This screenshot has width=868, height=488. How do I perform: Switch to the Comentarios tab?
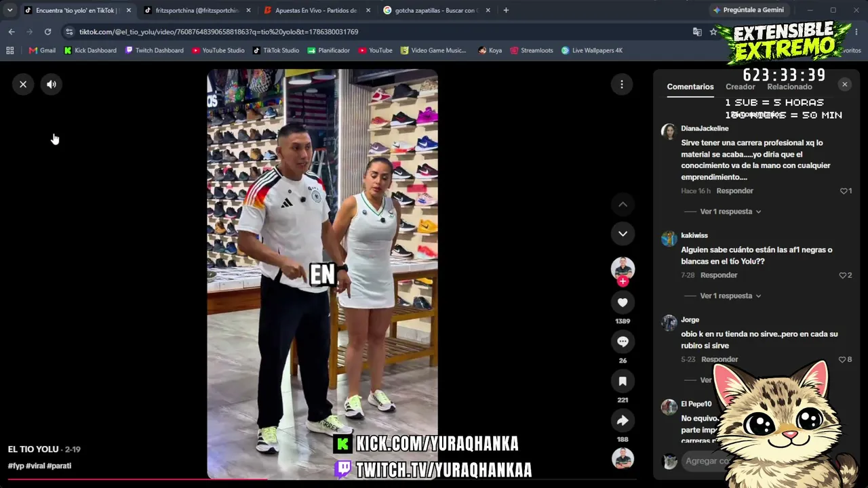click(x=690, y=87)
